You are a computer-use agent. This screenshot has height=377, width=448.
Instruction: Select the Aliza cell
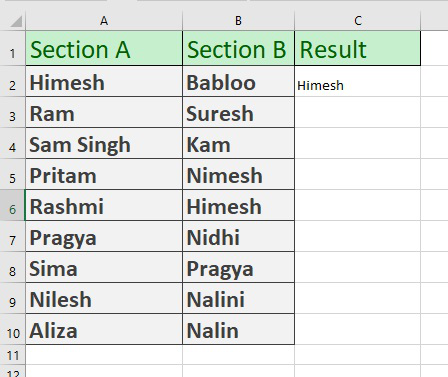point(104,330)
